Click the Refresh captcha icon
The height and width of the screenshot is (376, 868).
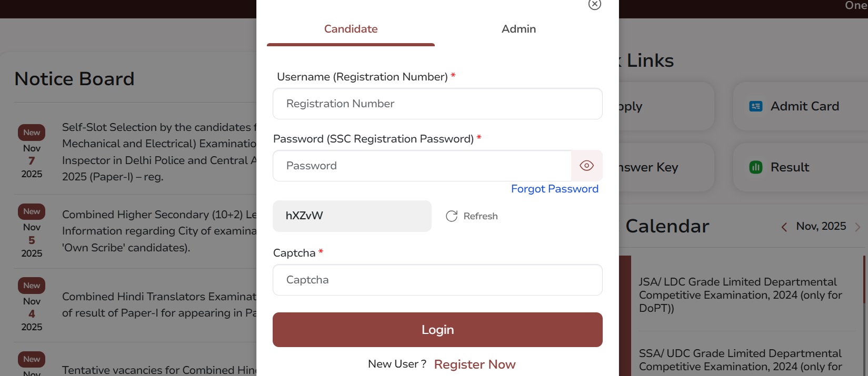(452, 216)
